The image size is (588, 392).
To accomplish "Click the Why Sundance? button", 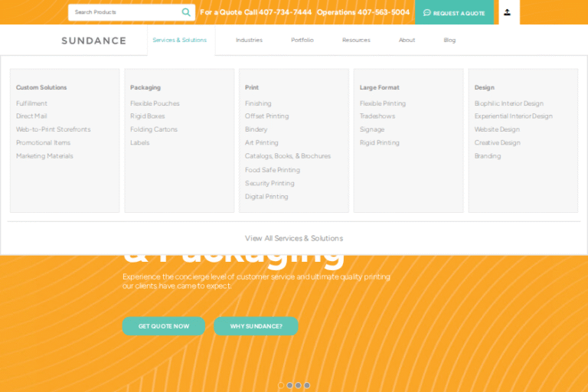I will (256, 326).
